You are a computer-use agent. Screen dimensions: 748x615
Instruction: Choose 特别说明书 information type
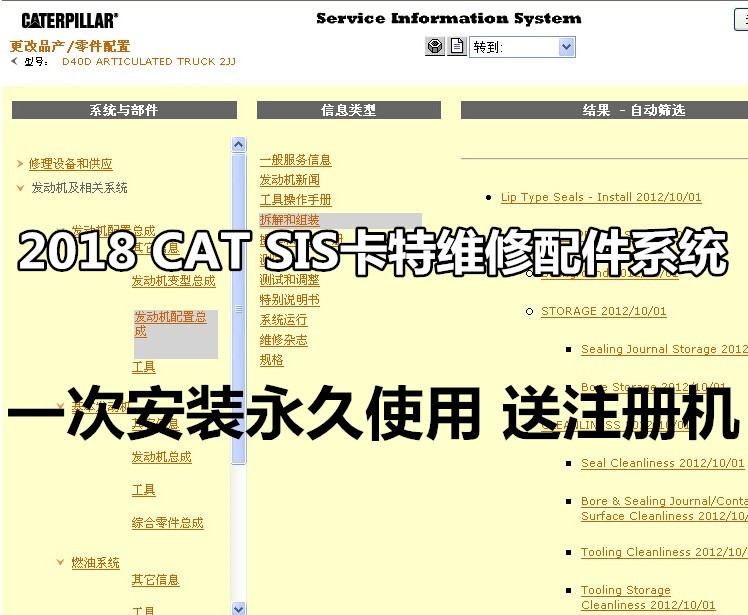tap(290, 300)
